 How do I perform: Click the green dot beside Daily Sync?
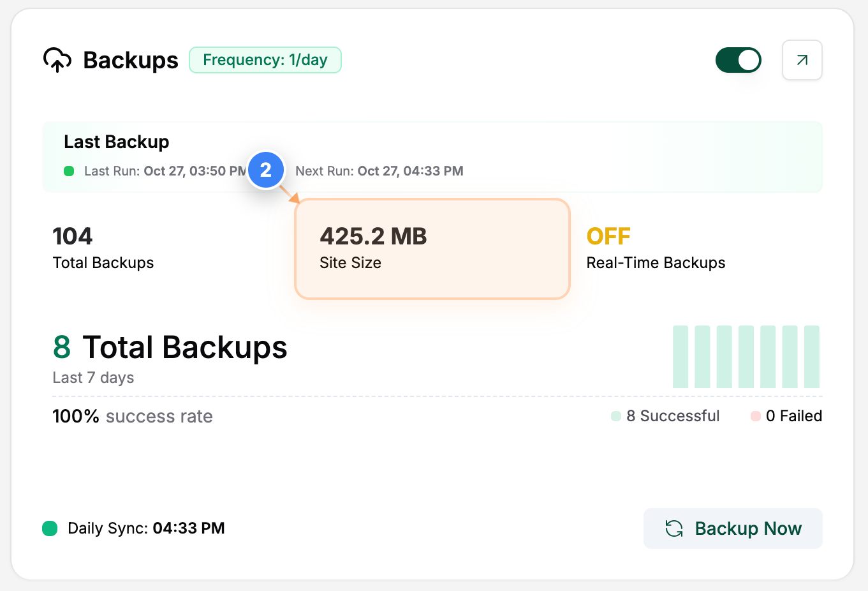click(49, 528)
